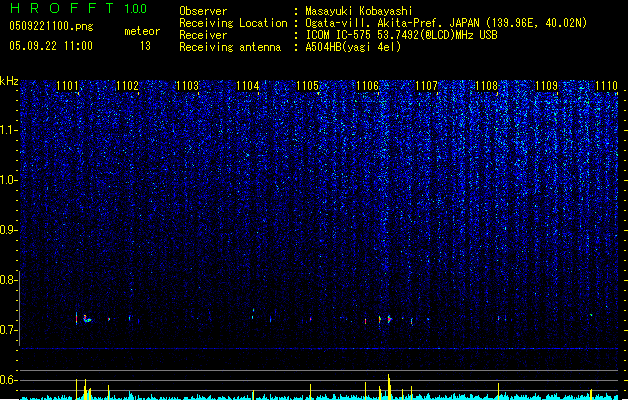This screenshot has height=400, width=629.
Task: Click the 0.6 kHz frequency axis label
Action: [x=8, y=380]
